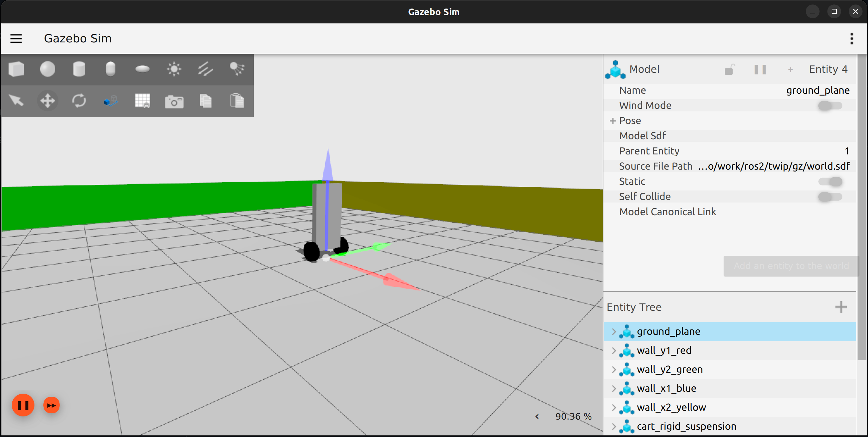Image resolution: width=868 pixels, height=437 pixels.
Task: Toggle Wind Mode switch
Action: [x=830, y=106]
